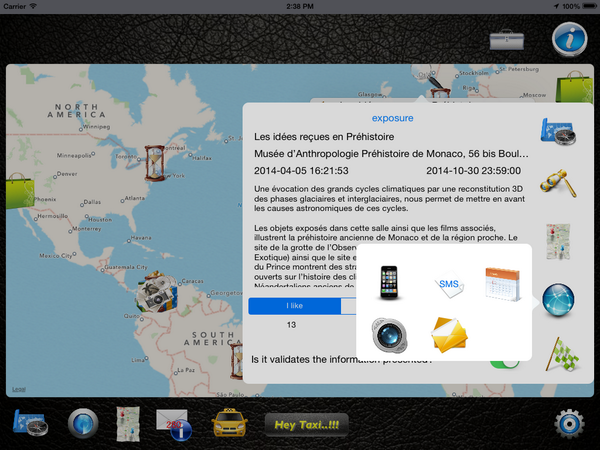Tap the hourglass marker in South America
The height and width of the screenshot is (450, 600).
click(236, 362)
